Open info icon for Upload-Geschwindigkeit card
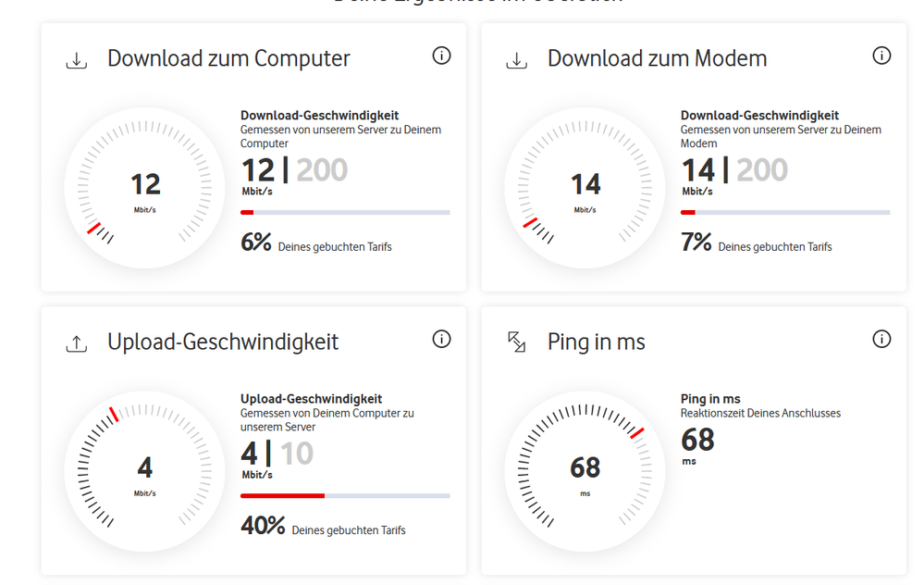The height and width of the screenshot is (585, 924). 441,340
